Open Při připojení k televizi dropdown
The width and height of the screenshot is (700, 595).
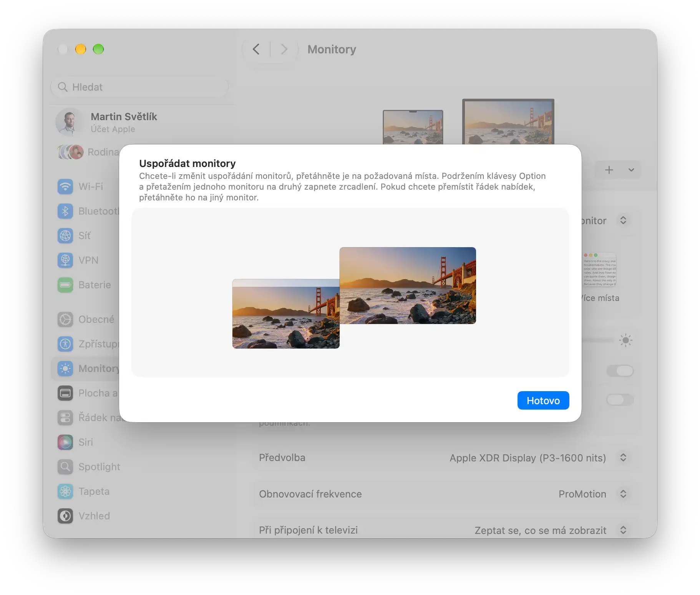click(x=623, y=530)
